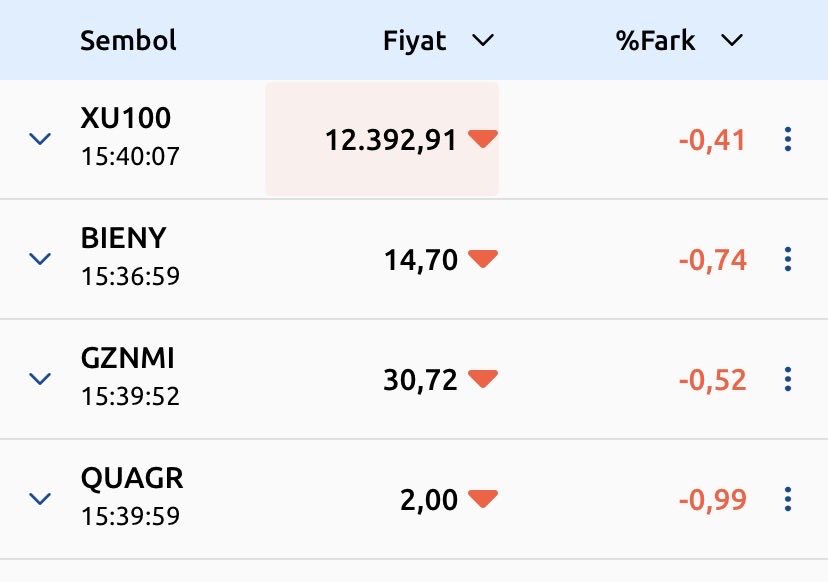Click the red down-triangle beside 2,00

pos(483,499)
